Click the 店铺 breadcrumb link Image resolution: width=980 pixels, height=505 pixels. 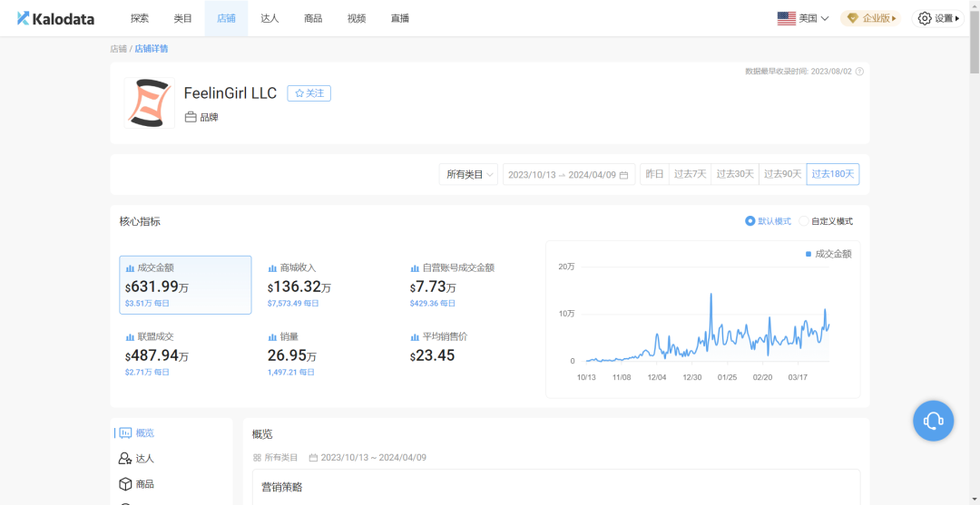click(x=118, y=49)
